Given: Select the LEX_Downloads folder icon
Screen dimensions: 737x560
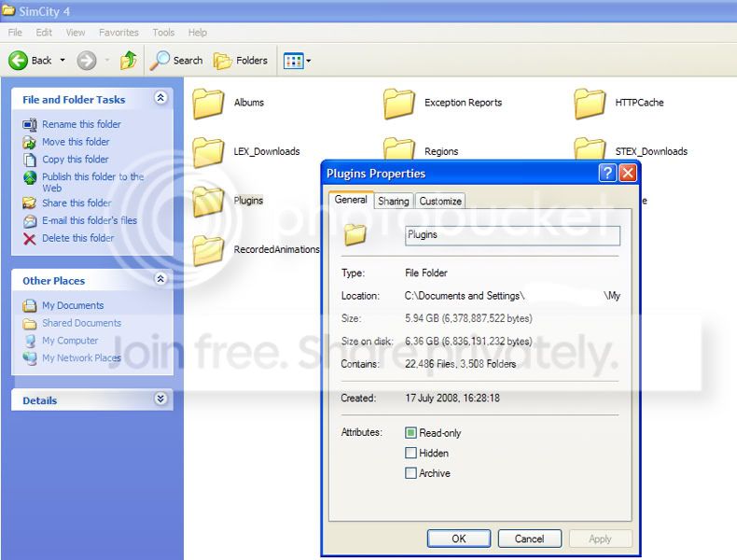Looking at the screenshot, I should click(x=208, y=152).
